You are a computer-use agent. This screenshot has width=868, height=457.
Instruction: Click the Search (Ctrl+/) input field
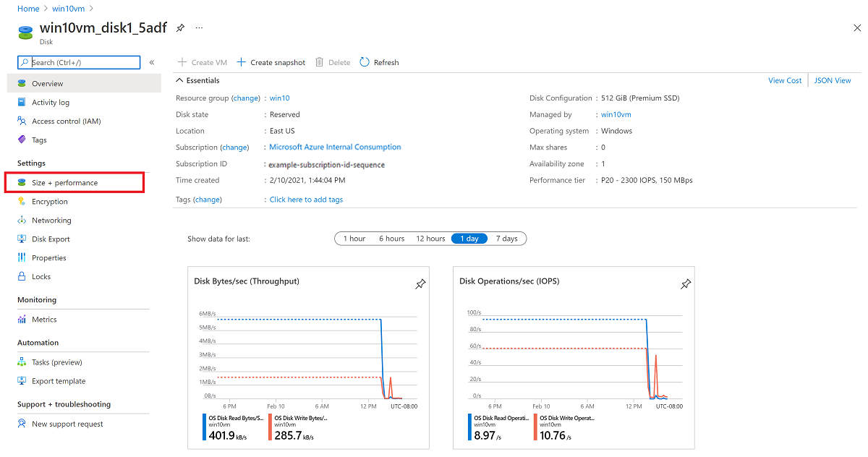80,62
